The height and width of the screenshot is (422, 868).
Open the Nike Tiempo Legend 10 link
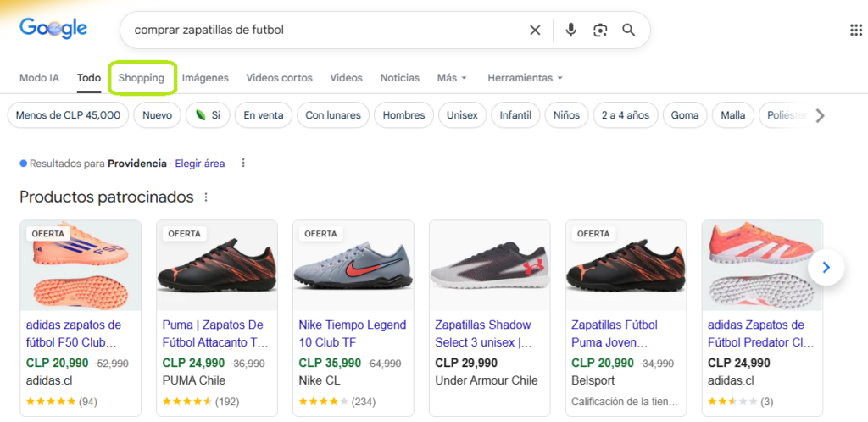tap(352, 334)
